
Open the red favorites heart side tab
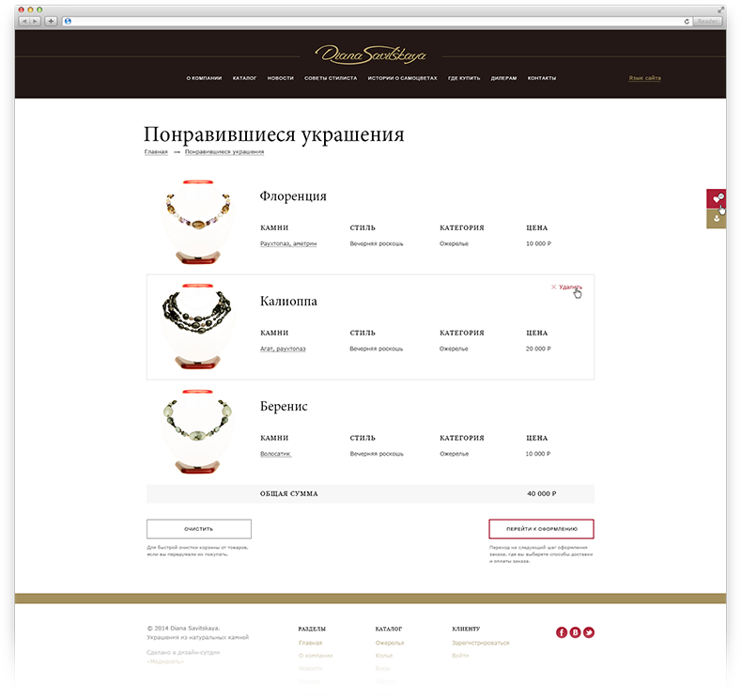717,199
